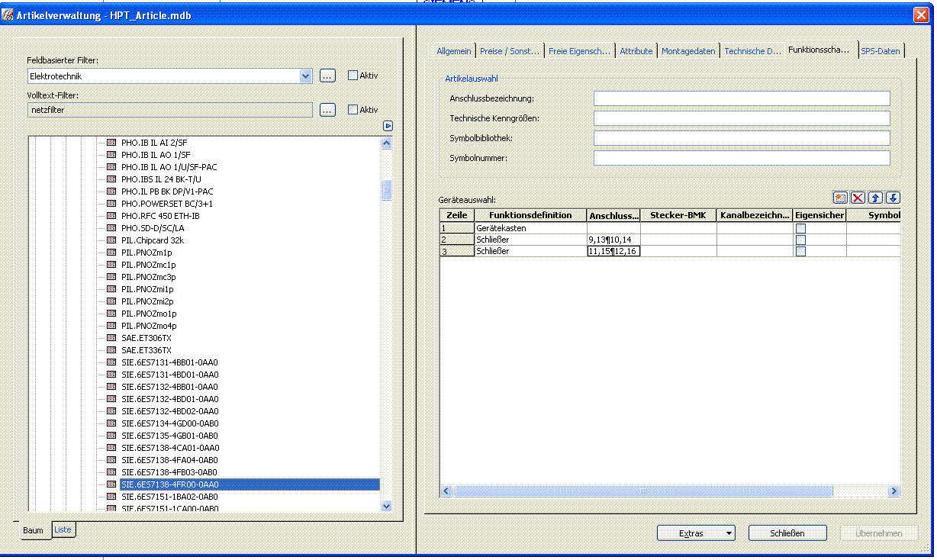The width and height of the screenshot is (937, 560).
Task: Click into the Symbolnummer field
Action: 742,158
